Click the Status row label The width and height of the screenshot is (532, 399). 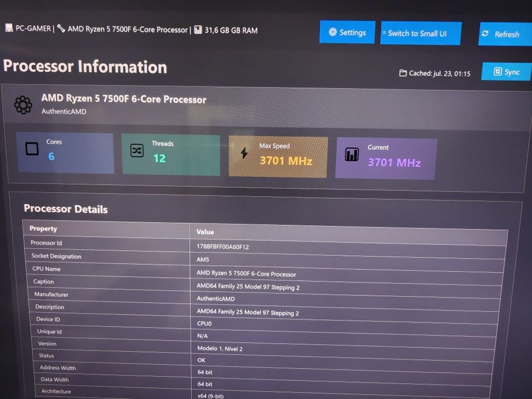[x=47, y=355]
